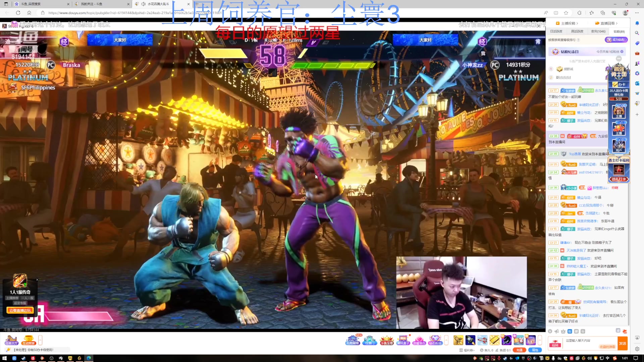The width and height of the screenshot is (644, 362).
Task: Open the 背包 backpack button
Action: click(535, 350)
